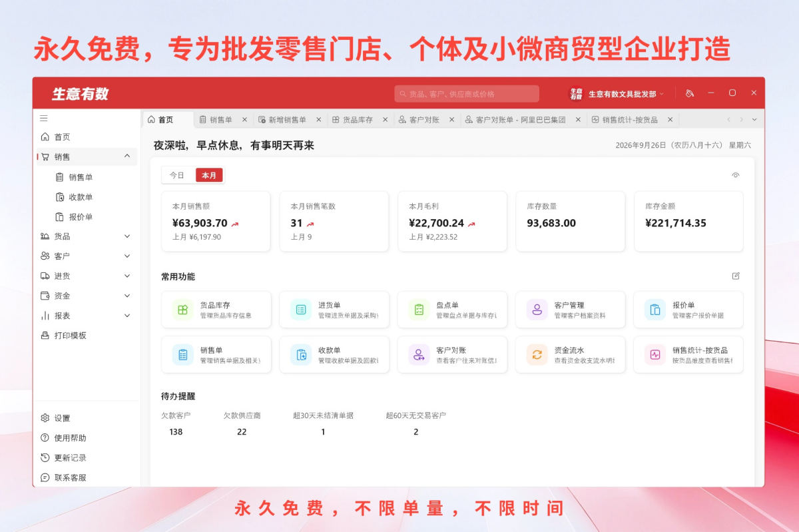
Task: Select the 本月 period toggle
Action: [x=209, y=175]
